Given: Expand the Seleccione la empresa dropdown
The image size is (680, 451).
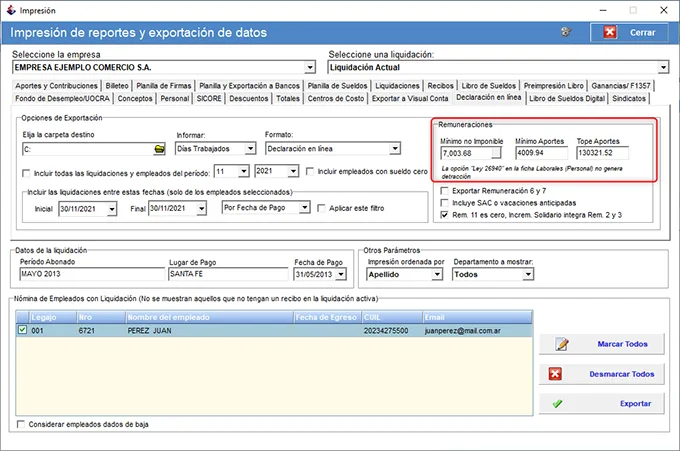Looking at the screenshot, I should pos(309,68).
